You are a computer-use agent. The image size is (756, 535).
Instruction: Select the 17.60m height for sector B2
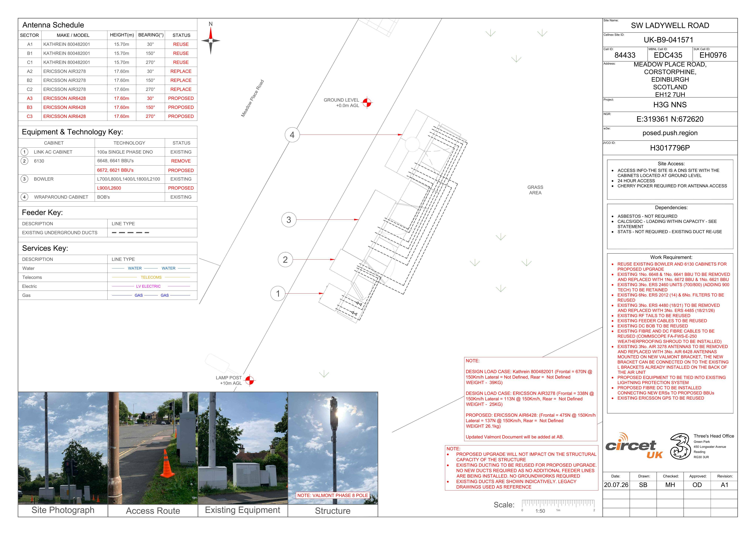coord(121,80)
